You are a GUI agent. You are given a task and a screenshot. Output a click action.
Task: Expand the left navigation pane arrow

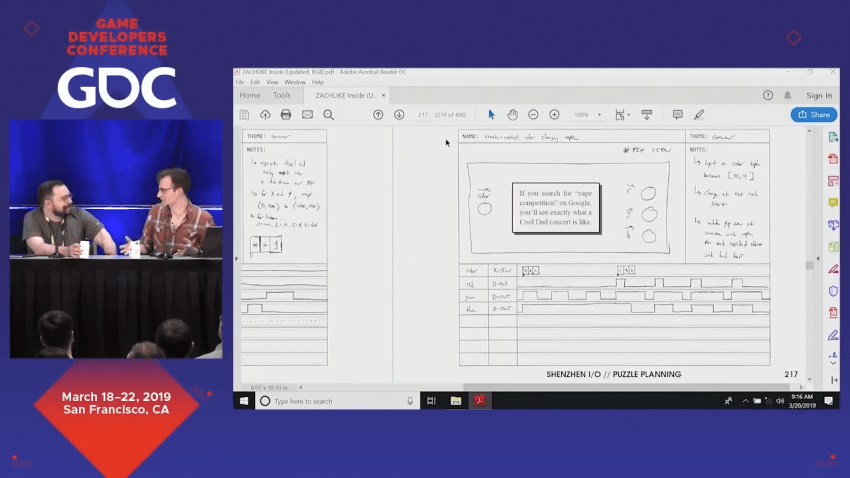tap(236, 259)
